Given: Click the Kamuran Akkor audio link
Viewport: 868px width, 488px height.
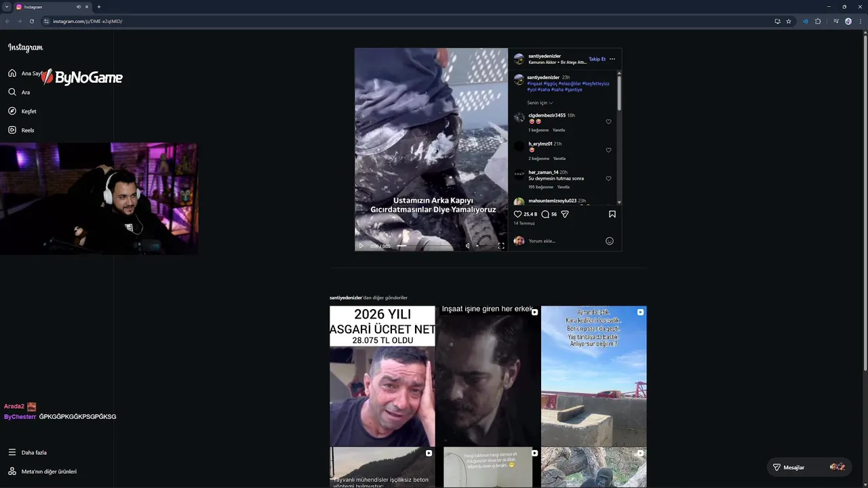Looking at the screenshot, I should pyautogui.click(x=557, y=62).
